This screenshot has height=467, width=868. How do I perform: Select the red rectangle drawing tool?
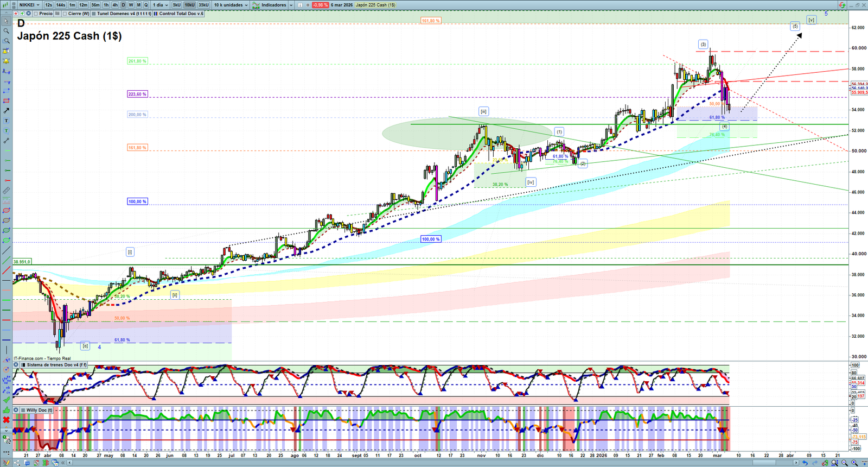pyautogui.click(x=7, y=101)
